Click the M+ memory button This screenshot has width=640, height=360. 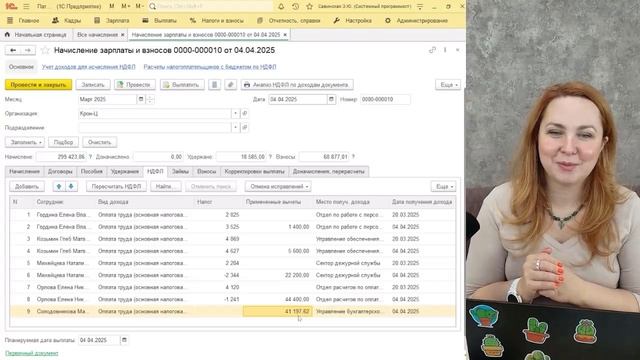click(x=125, y=7)
